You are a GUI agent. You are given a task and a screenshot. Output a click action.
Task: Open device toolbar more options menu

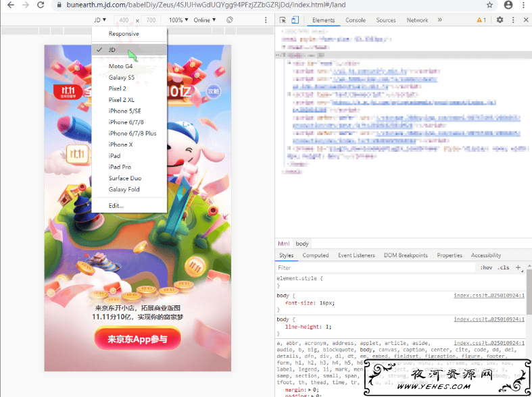tap(266, 20)
